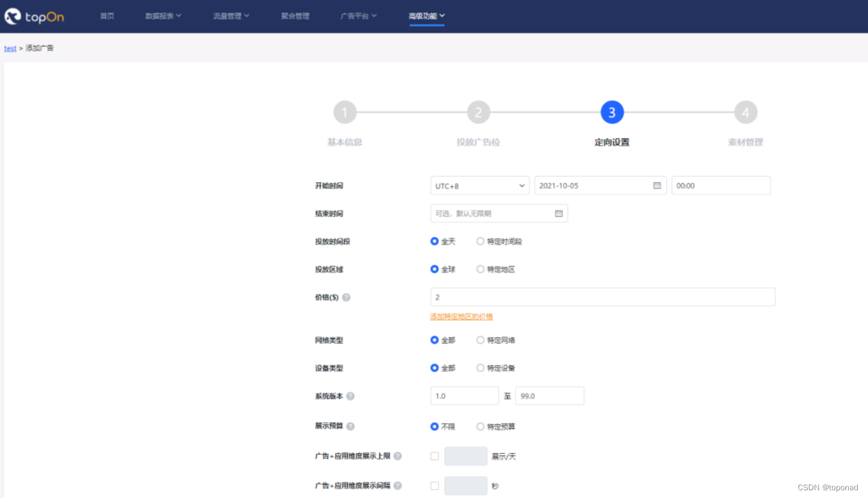Click help icon next to 展示预算
This screenshot has width=868, height=498.
(x=350, y=427)
